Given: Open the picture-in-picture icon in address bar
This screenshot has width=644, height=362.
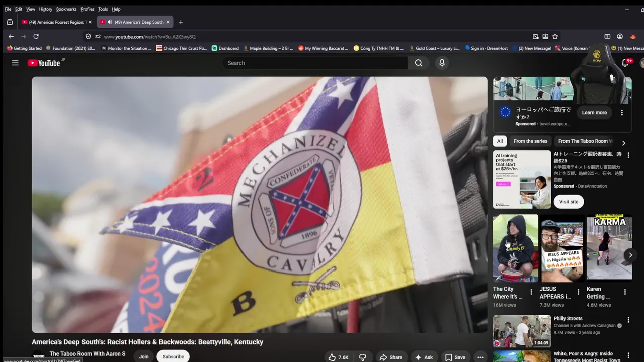Looking at the screenshot, I should (x=536, y=36).
